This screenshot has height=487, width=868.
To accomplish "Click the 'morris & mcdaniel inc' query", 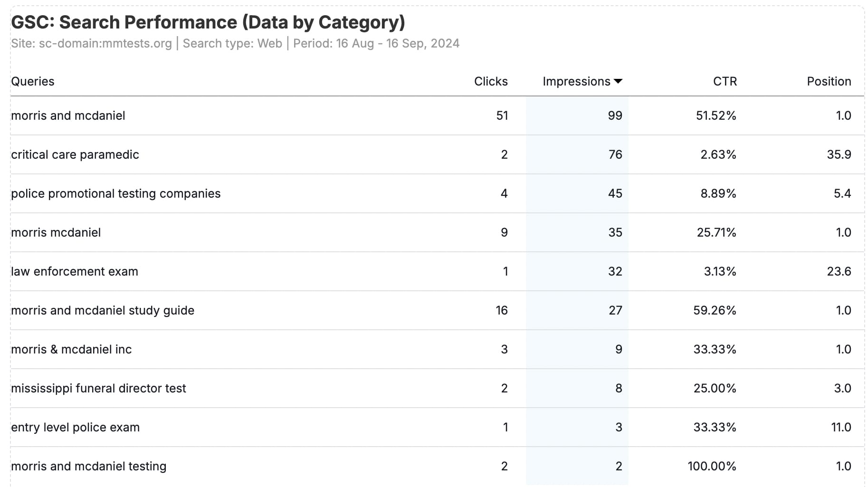I will pos(71,350).
